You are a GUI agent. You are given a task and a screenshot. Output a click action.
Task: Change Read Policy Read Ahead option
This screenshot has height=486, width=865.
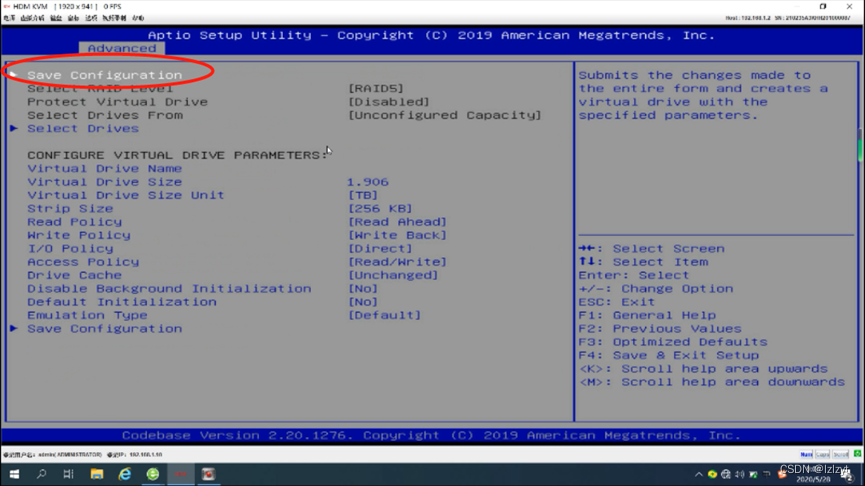397,221
